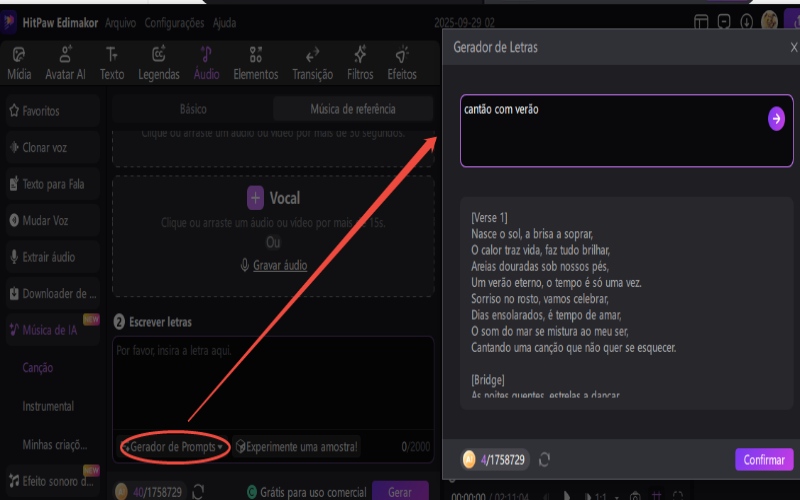Close the Gerador de Letras dialog
Screen dimensions: 800x500
793,47
